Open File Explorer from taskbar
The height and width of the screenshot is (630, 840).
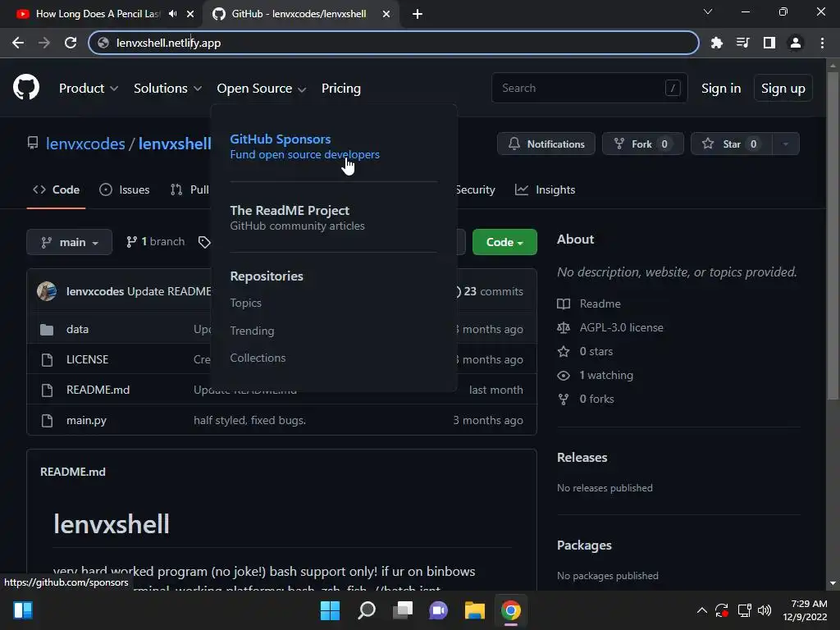[475, 610]
